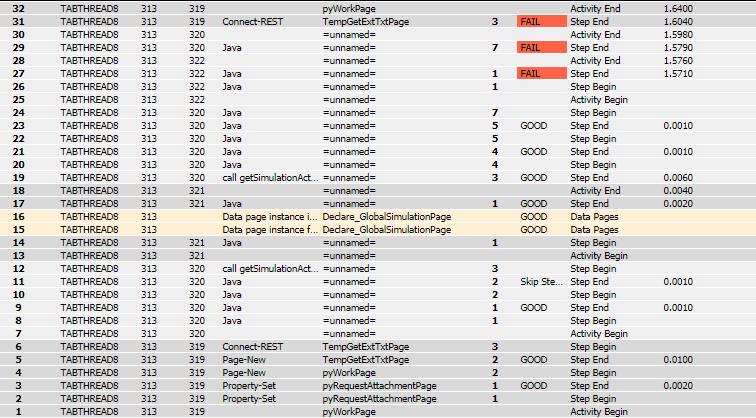The height and width of the screenshot is (418, 756).
Task: Select Property-Set step in row 2
Action: point(249,399)
